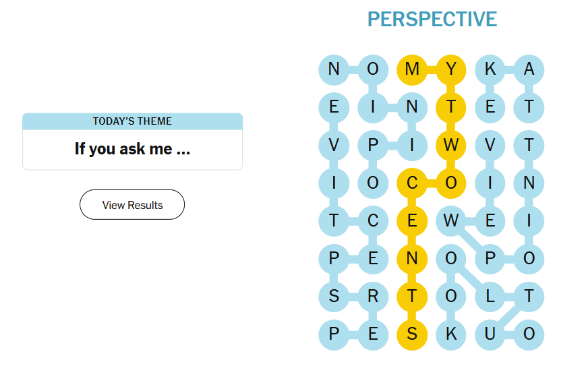Screen dimensions: 588x391
Task: Select the yellow highlighted W tile
Action: click(x=451, y=144)
